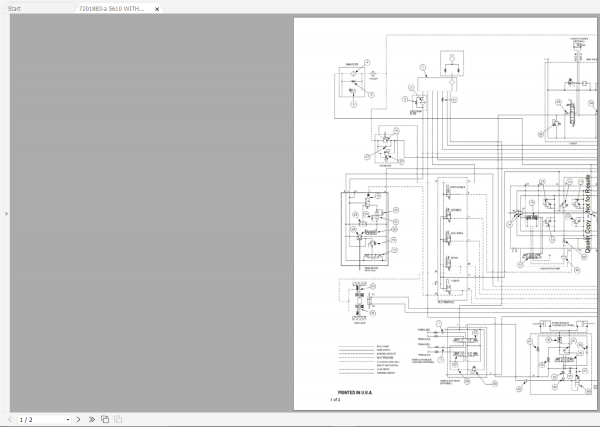The width and height of the screenshot is (600, 427).
Task: Click callout circle 1 above reservoir
Action: click(423, 68)
